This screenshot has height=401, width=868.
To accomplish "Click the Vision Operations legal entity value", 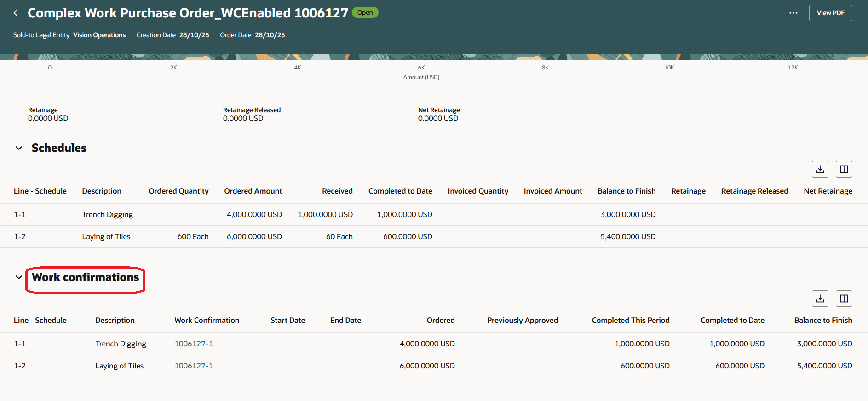I will (99, 35).
